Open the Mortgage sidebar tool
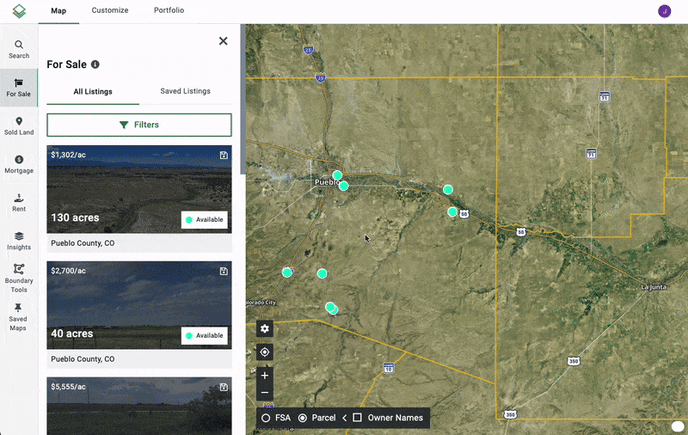This screenshot has width=688, height=435. [19, 164]
